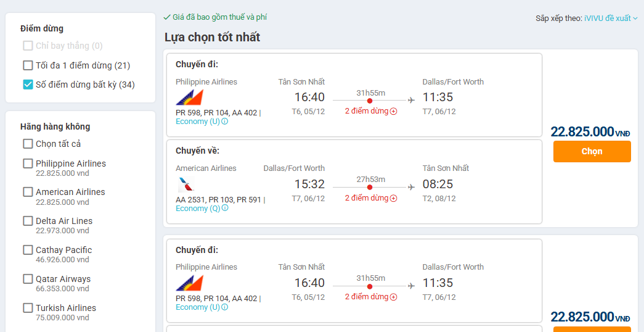Viewport: 644px width, 332px height.
Task: Expand '2 điểm dừng' details on return flight
Action: (367, 198)
